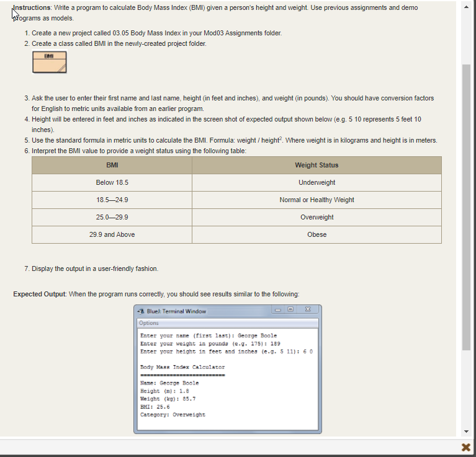Image resolution: width=476 pixels, height=457 pixels.
Task: Click the terminal screenshot's maximize icon
Action: (x=290, y=309)
